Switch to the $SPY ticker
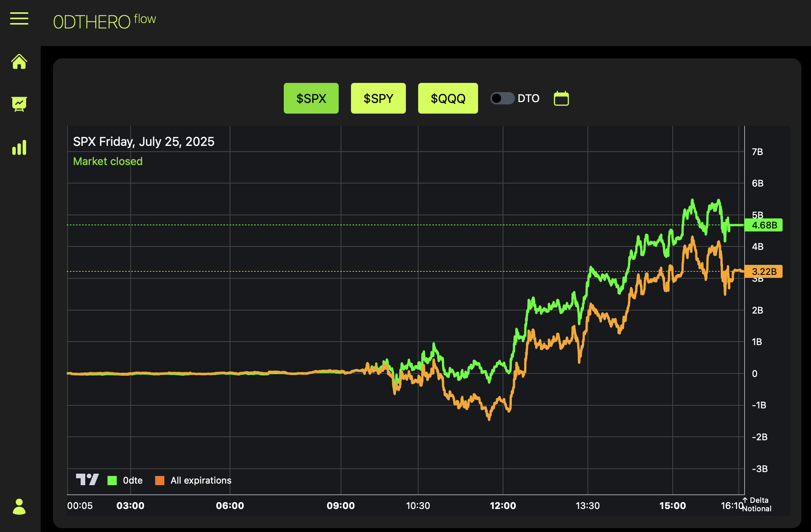Image resolution: width=811 pixels, height=532 pixels. point(378,99)
